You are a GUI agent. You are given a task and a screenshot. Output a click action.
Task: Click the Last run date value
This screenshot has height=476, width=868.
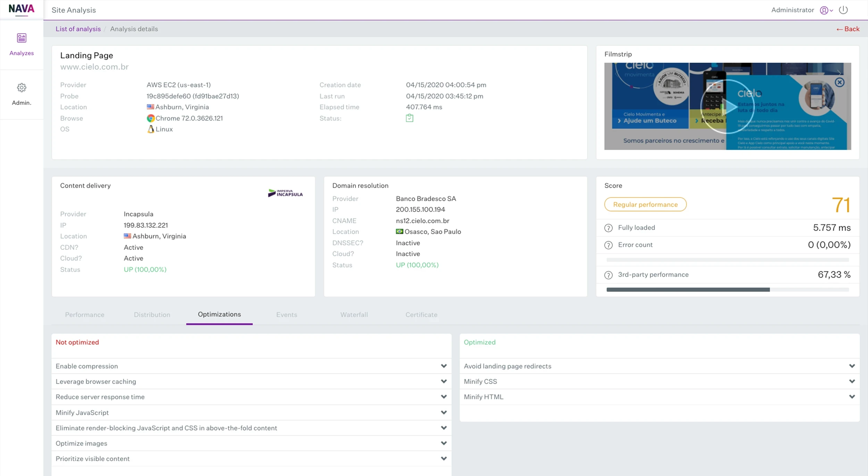[444, 96]
